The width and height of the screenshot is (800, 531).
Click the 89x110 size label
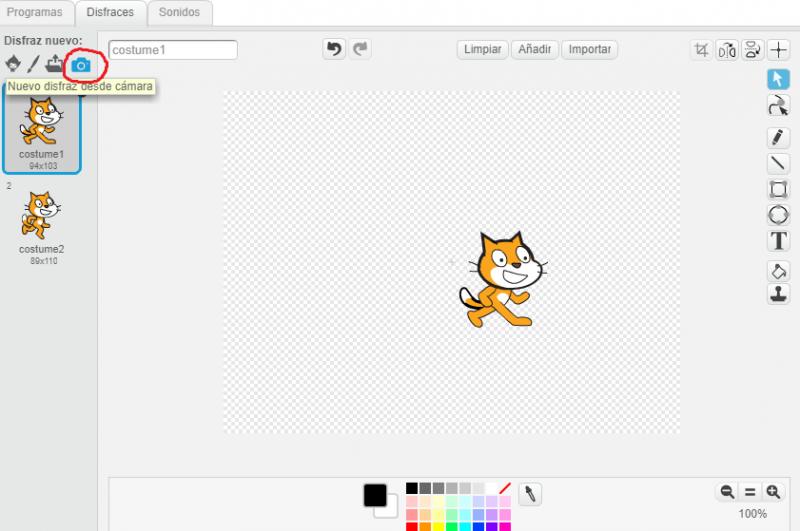click(x=43, y=261)
